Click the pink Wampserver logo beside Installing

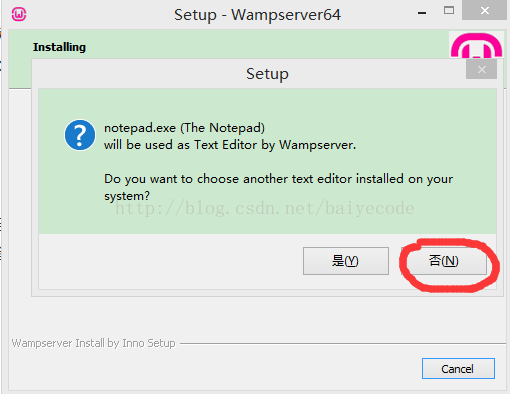[x=476, y=45]
